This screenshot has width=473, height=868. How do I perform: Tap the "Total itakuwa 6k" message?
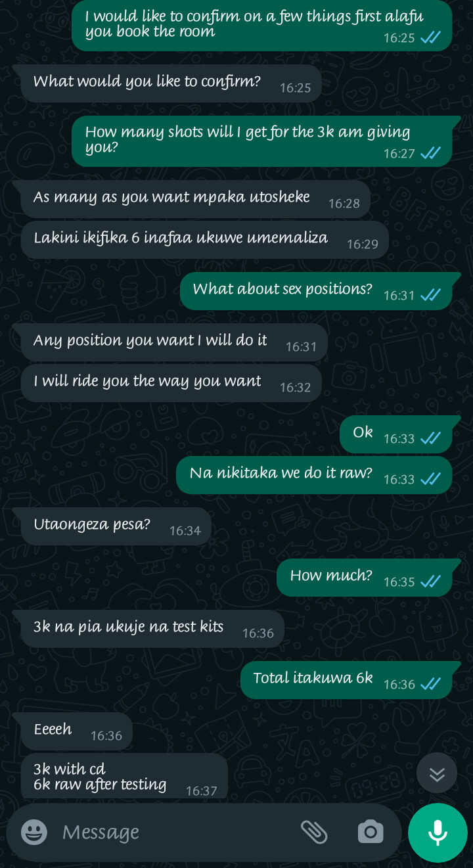click(x=346, y=679)
